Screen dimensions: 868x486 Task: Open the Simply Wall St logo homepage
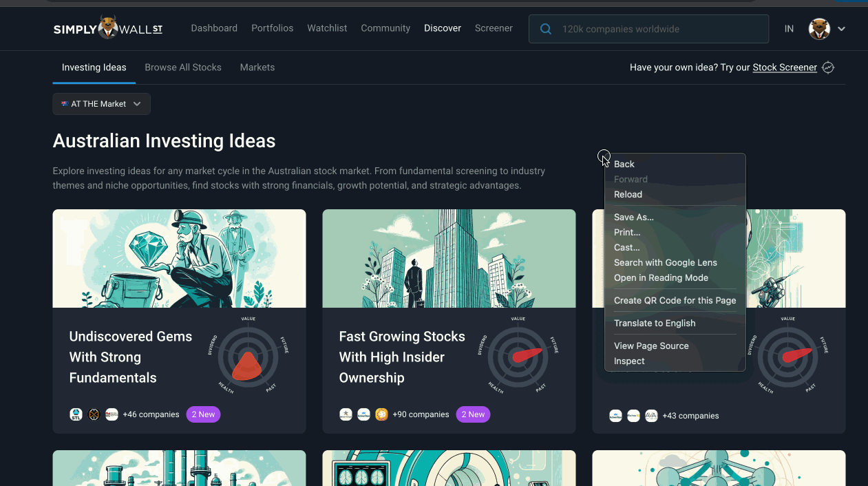tap(108, 29)
